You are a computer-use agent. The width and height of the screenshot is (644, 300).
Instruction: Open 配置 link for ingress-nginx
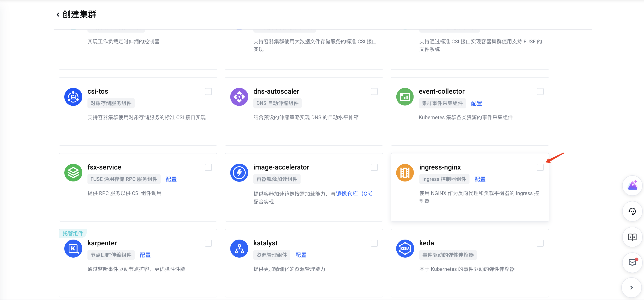click(480, 179)
